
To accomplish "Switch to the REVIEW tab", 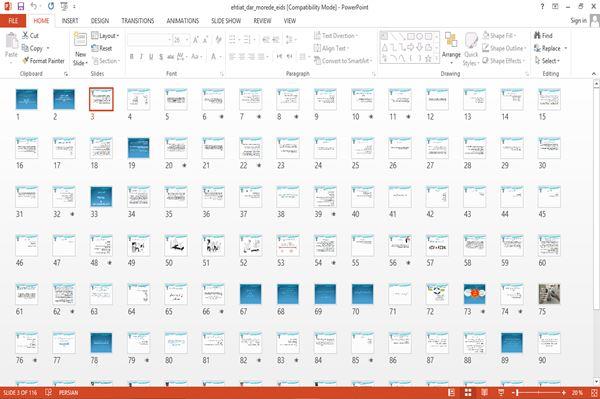I will (262, 21).
